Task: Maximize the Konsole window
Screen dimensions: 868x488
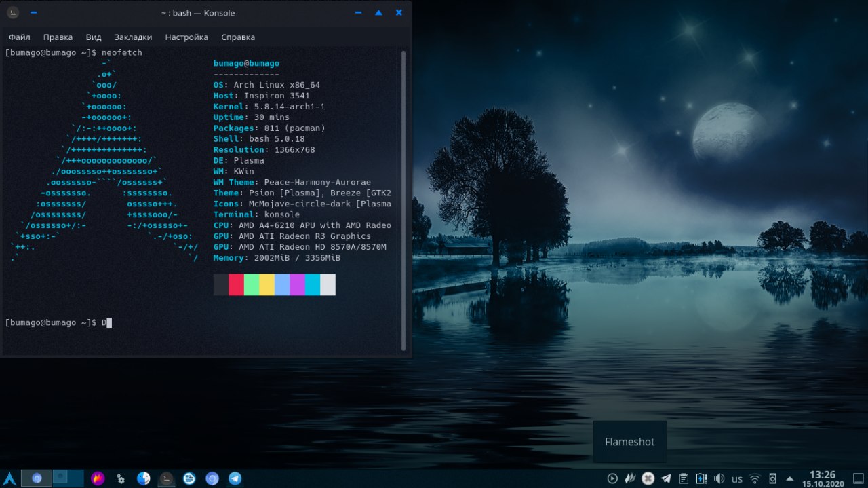Action: (378, 12)
